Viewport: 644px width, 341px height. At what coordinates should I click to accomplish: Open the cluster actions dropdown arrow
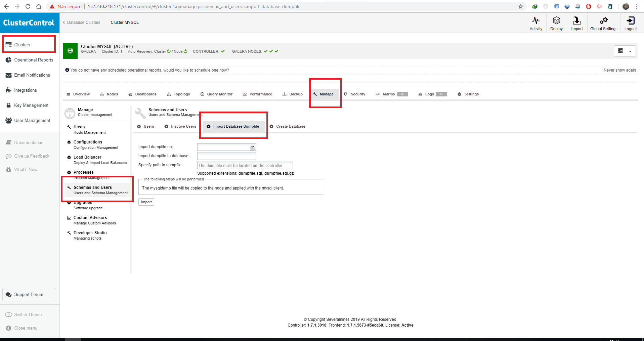[x=631, y=51]
